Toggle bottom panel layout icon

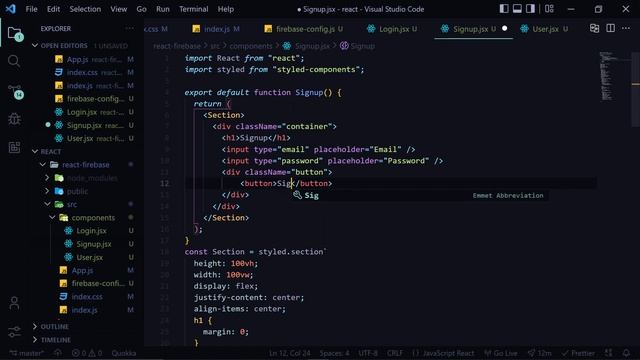(x=517, y=9)
